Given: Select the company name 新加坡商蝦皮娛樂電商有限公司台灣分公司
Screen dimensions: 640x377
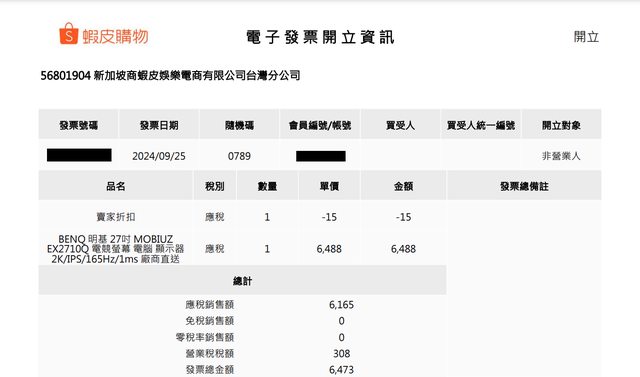Looking at the screenshot, I should [197, 75].
